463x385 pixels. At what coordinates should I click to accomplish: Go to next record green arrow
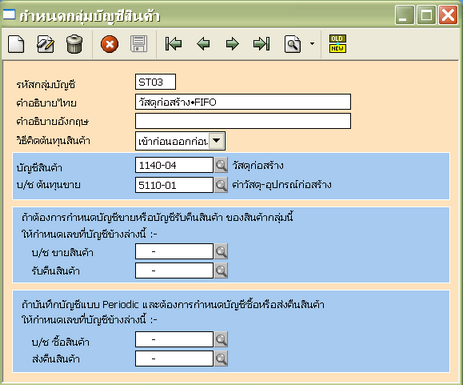click(x=232, y=44)
